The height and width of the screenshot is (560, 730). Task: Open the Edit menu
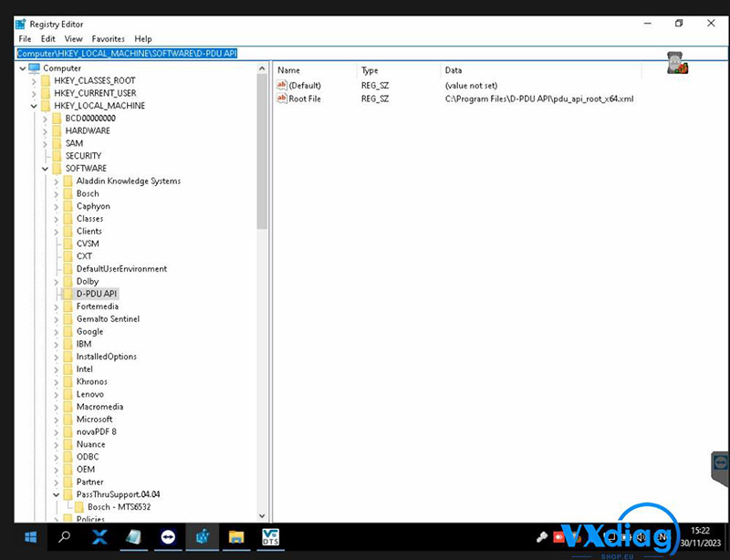click(47, 38)
